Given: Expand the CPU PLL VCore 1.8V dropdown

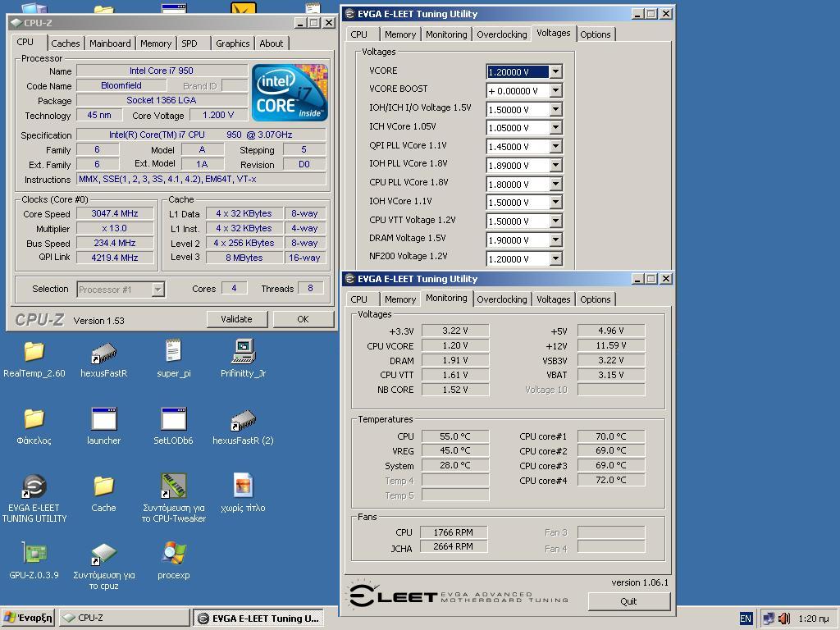Looking at the screenshot, I should coord(556,184).
